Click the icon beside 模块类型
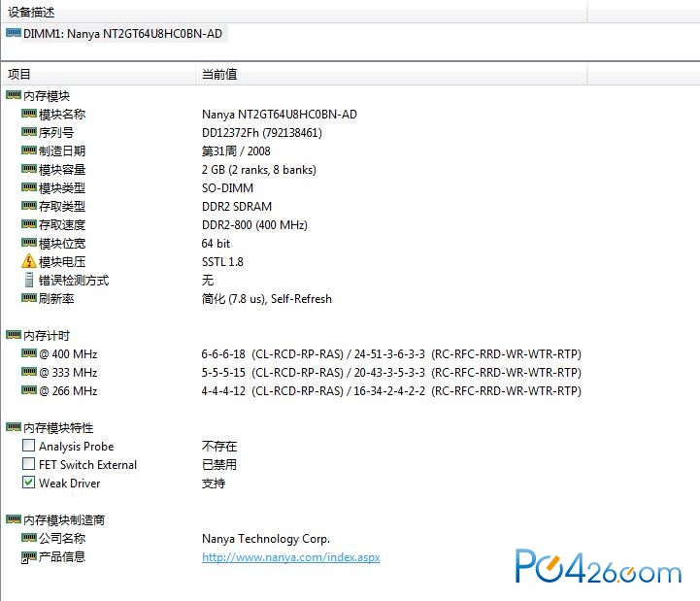 tap(29, 187)
